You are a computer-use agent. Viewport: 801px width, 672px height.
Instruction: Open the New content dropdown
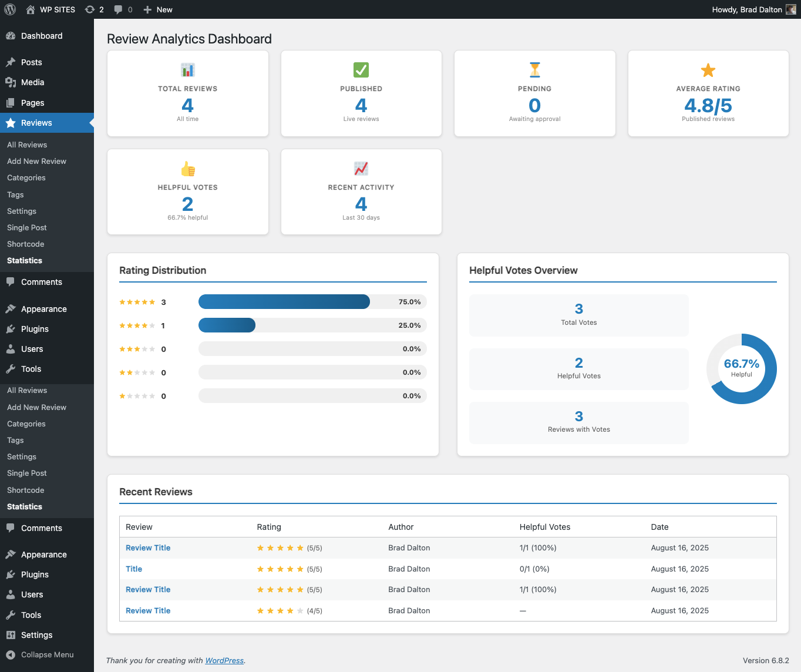coord(158,9)
